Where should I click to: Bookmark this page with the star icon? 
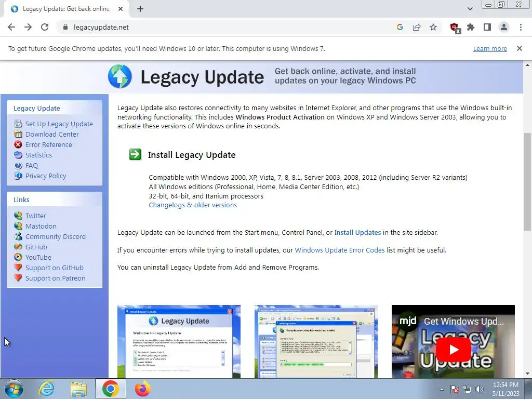pyautogui.click(x=433, y=27)
